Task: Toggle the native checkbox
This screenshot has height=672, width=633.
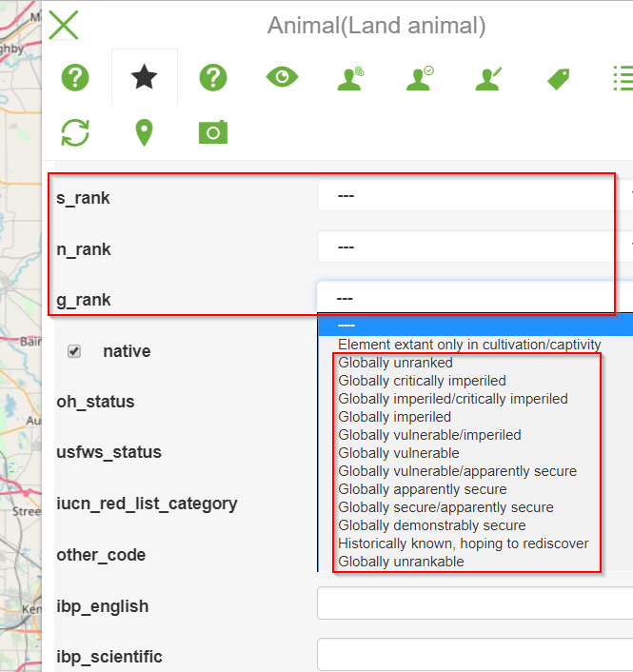Action: tap(74, 351)
